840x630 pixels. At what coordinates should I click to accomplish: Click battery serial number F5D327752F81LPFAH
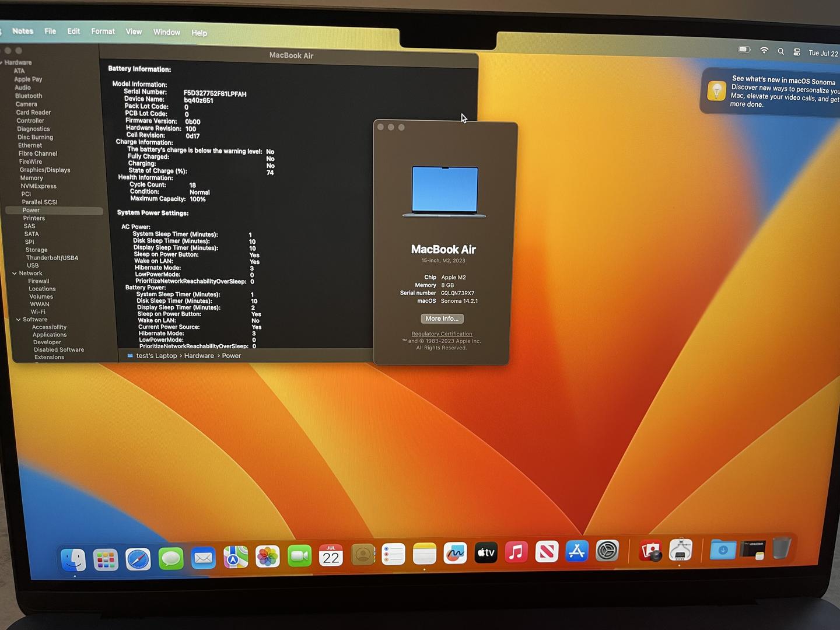click(x=215, y=93)
